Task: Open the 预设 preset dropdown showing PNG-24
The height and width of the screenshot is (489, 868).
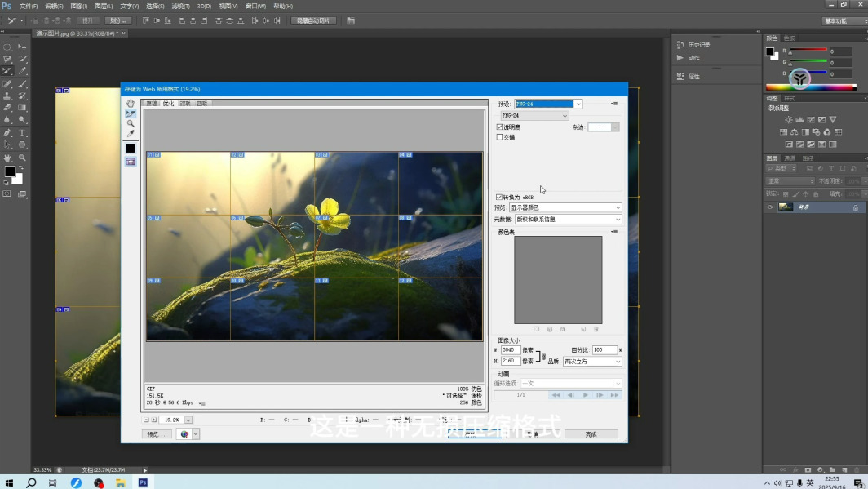Action: coord(547,104)
